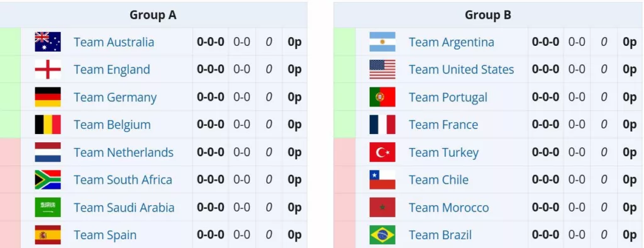This screenshot has height=248, width=644.
Task: Open the Team United States link
Action: pos(461,69)
